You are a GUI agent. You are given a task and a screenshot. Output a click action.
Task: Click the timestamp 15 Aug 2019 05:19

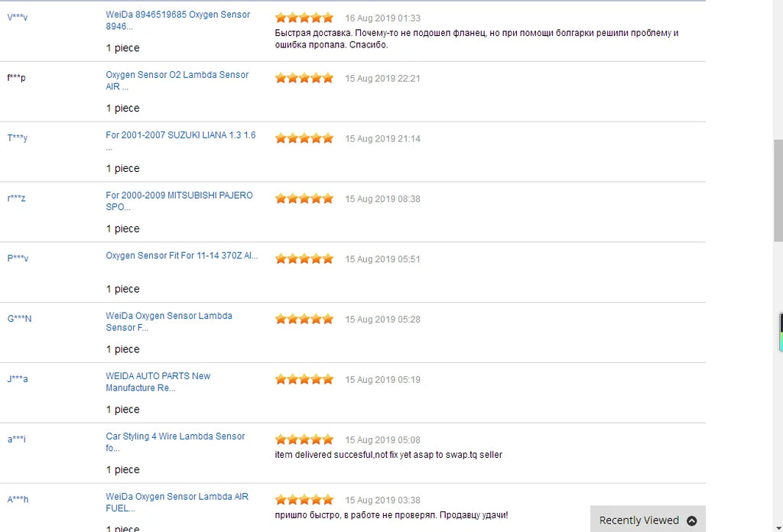pyautogui.click(x=383, y=380)
